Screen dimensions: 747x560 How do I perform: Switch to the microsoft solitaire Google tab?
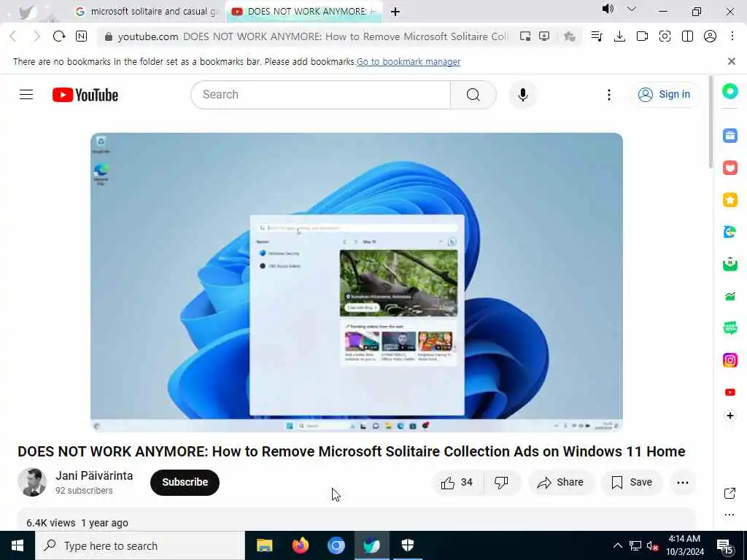pos(147,12)
